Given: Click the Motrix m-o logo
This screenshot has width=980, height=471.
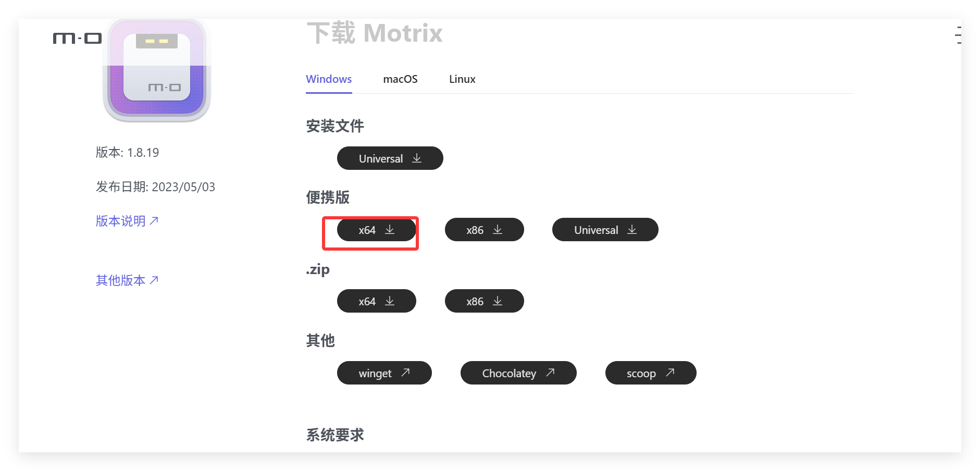Looking at the screenshot, I should click(77, 38).
